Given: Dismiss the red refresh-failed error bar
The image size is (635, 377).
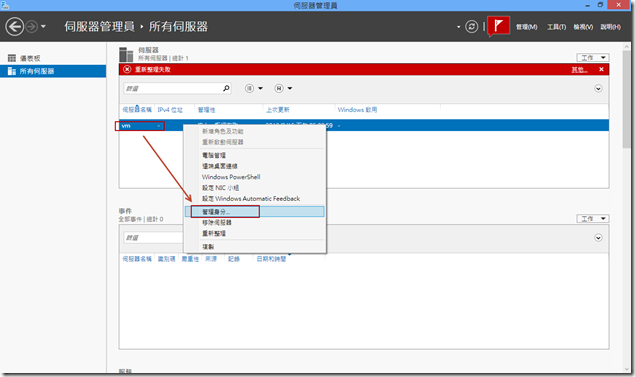Looking at the screenshot, I should (601, 69).
